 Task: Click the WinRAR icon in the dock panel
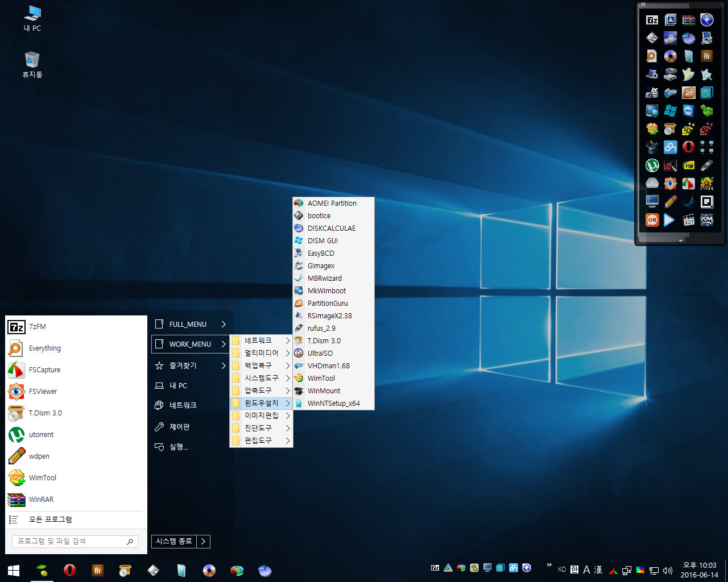[x=689, y=20]
